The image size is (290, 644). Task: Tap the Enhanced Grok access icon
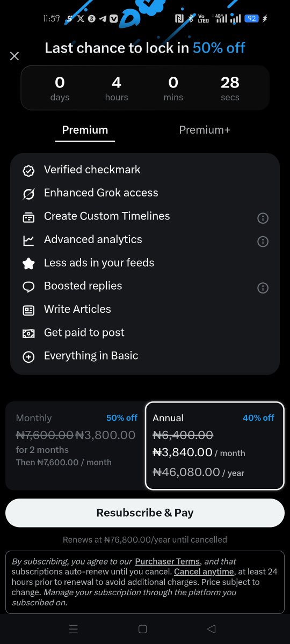coord(28,194)
